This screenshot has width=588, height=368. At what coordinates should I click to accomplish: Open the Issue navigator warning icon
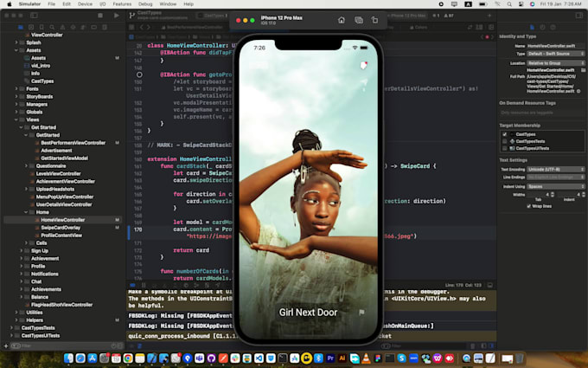(62, 27)
